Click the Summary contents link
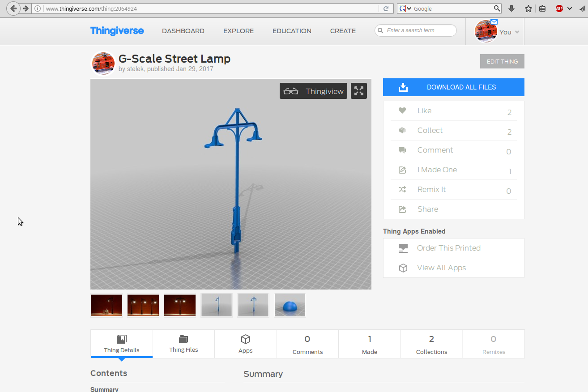588x392 pixels. point(104,389)
